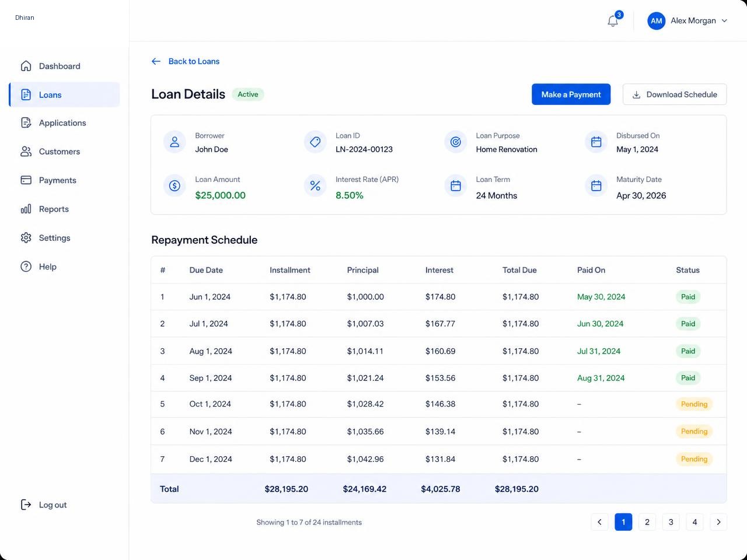Click the $24,169.42 total principal
This screenshot has width=747, height=560.
click(365, 489)
